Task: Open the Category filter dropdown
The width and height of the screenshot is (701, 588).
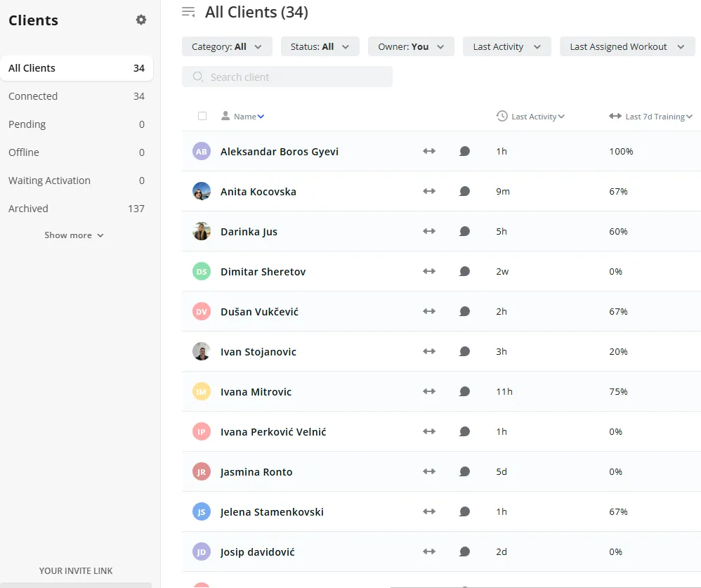Action: (x=227, y=46)
